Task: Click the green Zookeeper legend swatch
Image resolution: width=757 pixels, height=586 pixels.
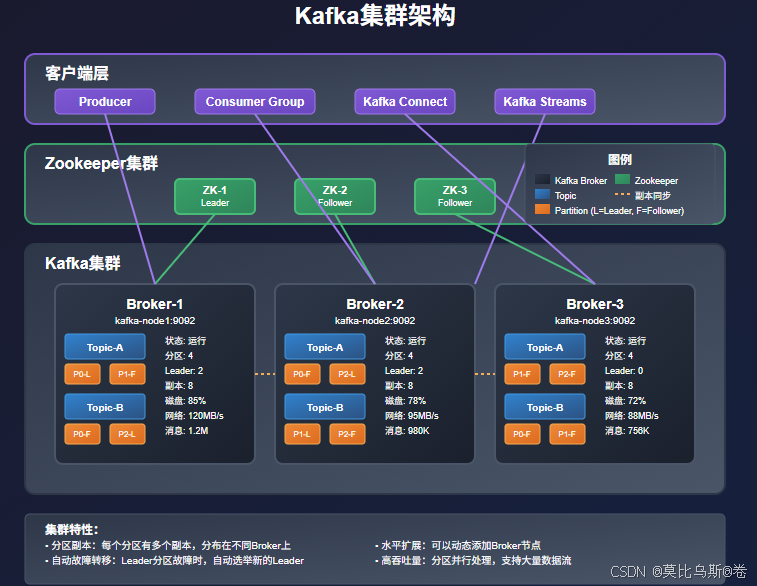Action: pyautogui.click(x=622, y=180)
